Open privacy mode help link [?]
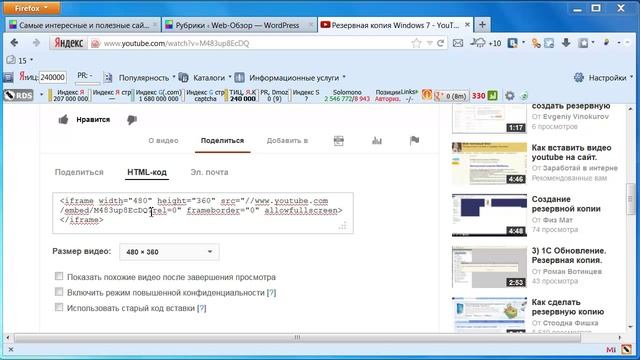The height and width of the screenshot is (360, 640). 271,293
